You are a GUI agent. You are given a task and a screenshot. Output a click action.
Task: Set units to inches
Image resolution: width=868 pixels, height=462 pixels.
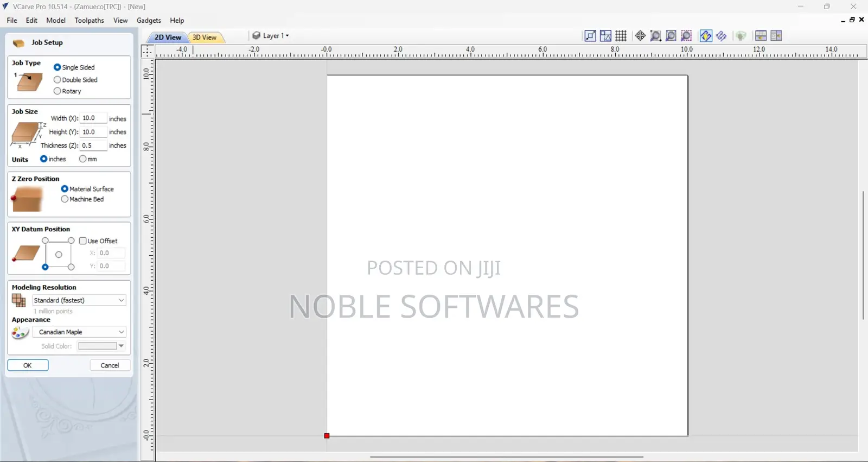[x=44, y=159]
